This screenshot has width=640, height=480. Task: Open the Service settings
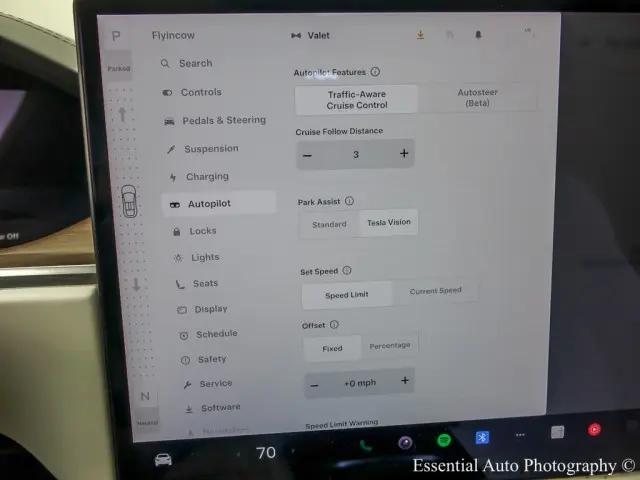(208, 384)
